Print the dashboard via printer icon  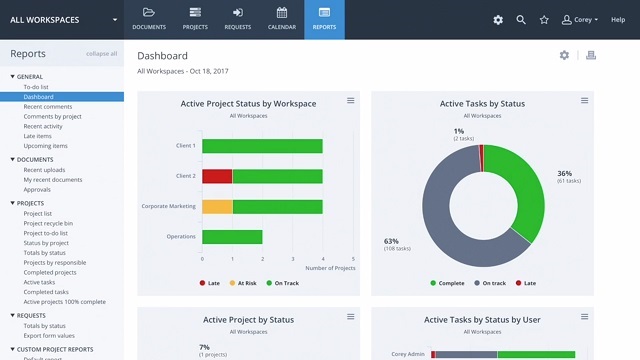(591, 55)
